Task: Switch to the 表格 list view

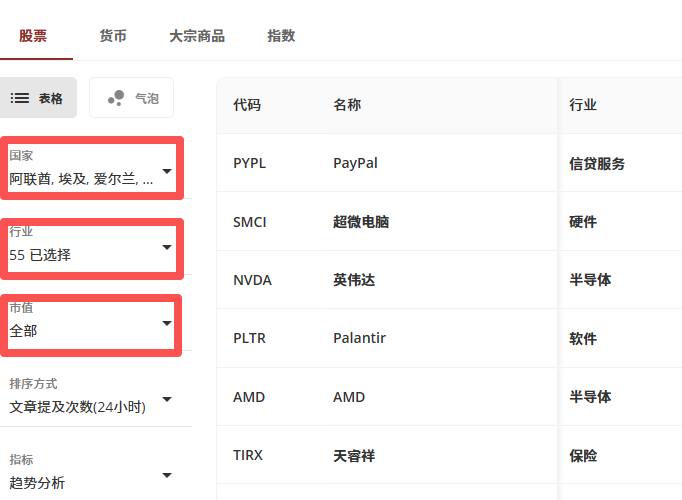Action: 37,98
